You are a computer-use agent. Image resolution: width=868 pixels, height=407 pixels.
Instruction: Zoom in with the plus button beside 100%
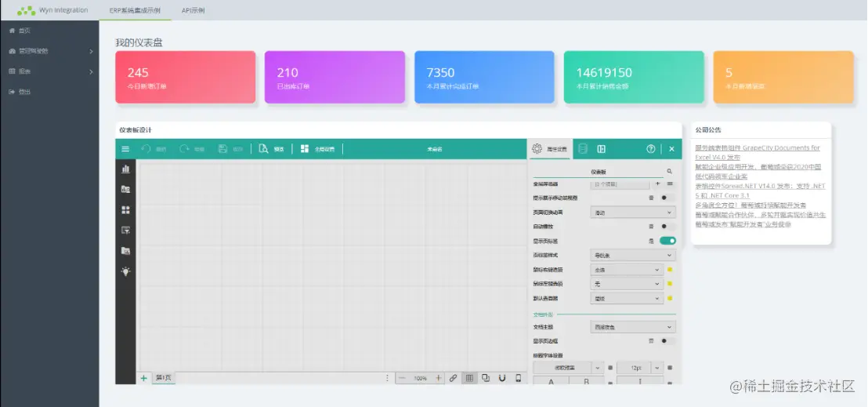click(439, 378)
